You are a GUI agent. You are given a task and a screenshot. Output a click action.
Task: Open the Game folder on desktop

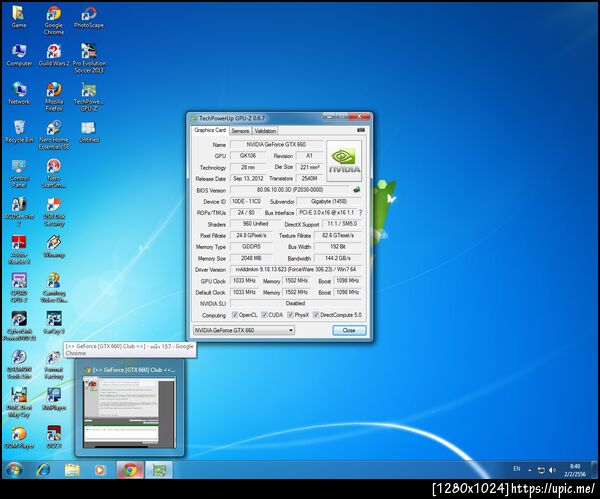pyautogui.click(x=19, y=16)
